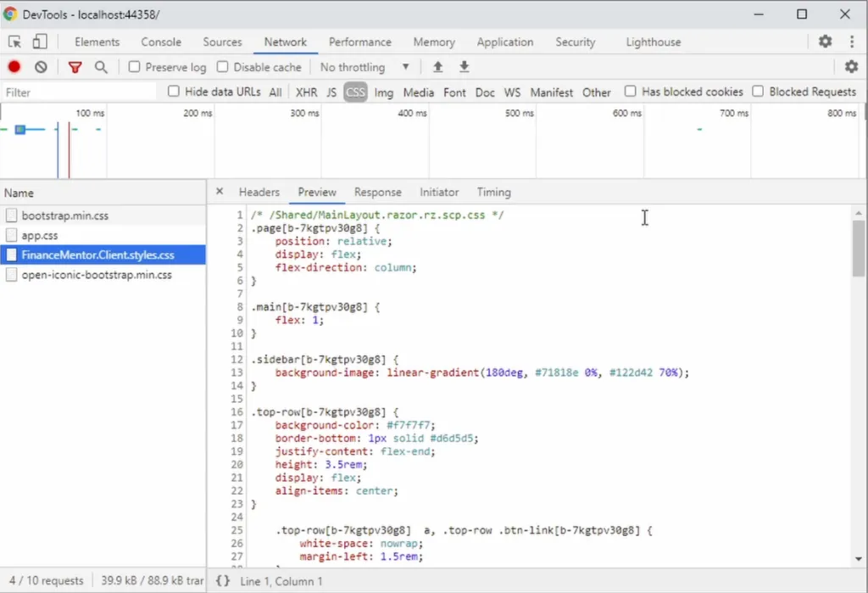Open the network search magnifier icon
868x593 pixels.
point(101,67)
